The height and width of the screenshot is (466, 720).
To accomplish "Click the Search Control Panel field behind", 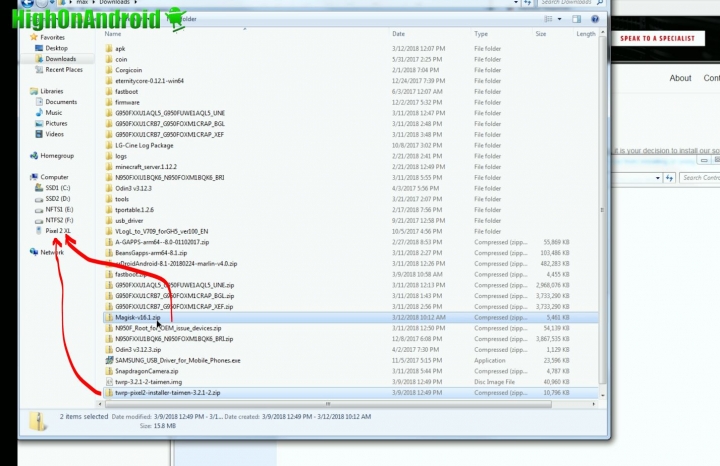I will tap(700, 178).
